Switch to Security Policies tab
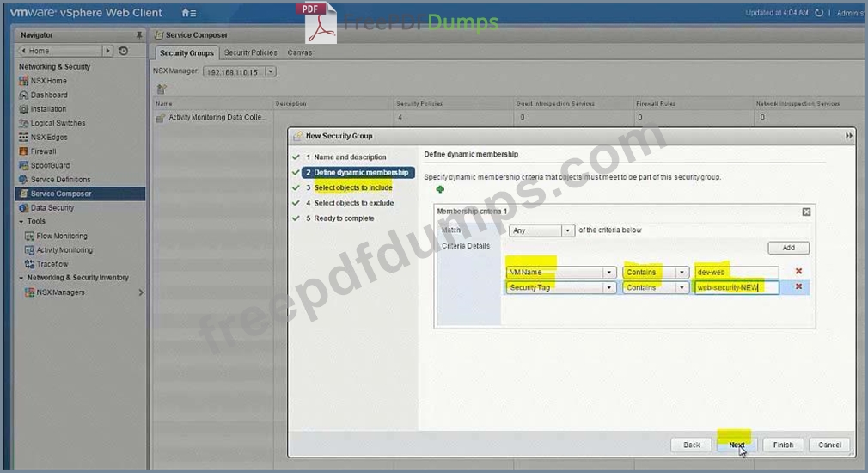 tap(250, 52)
